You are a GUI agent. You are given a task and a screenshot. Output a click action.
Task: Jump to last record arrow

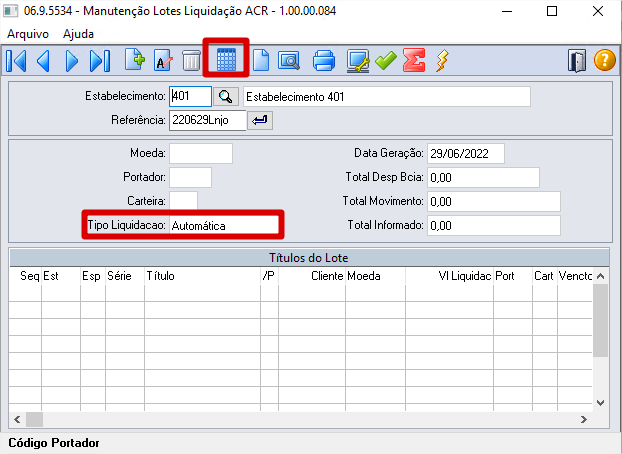100,60
